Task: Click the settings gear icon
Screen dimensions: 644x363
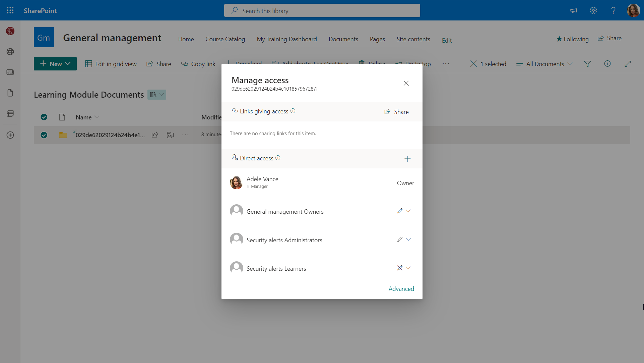Action: (x=593, y=10)
